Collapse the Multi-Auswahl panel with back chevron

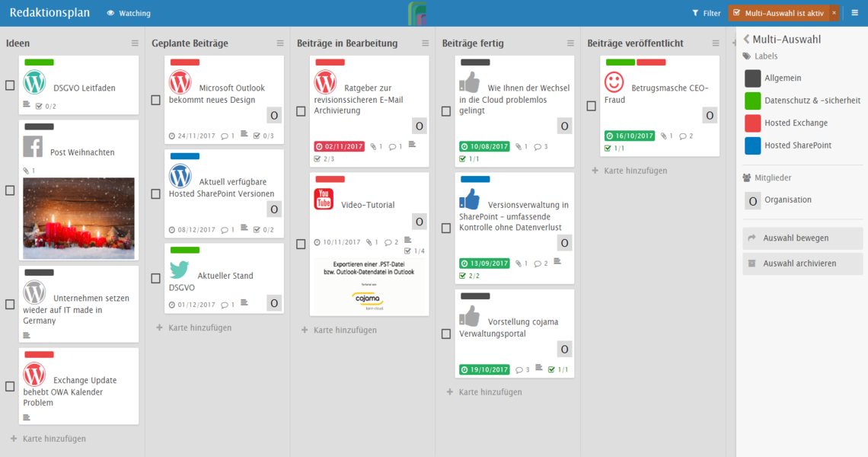pos(746,40)
